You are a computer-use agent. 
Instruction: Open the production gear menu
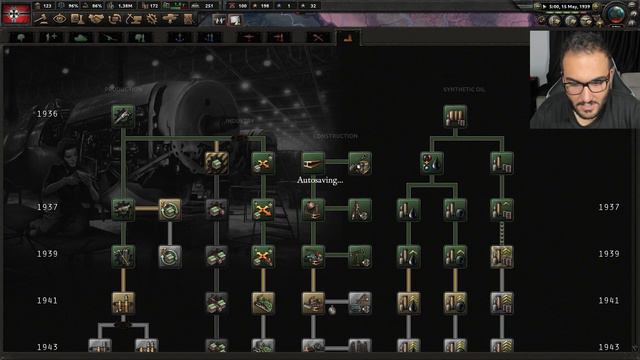[152, 19]
